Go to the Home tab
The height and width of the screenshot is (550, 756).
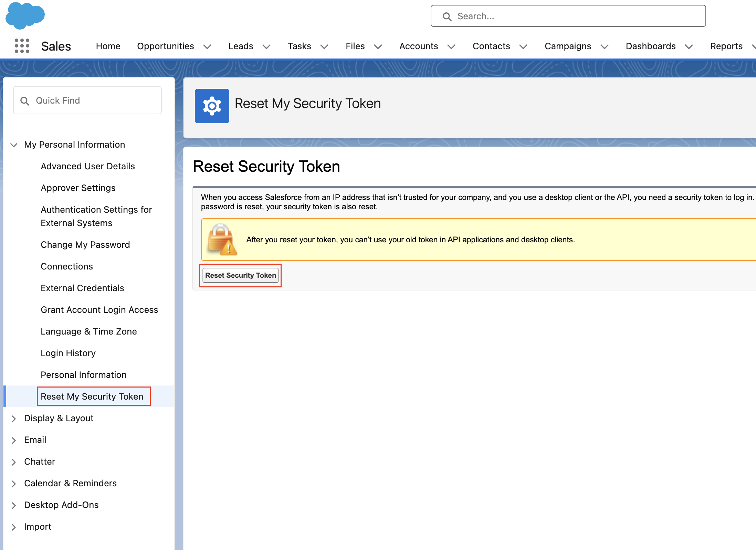tap(108, 46)
